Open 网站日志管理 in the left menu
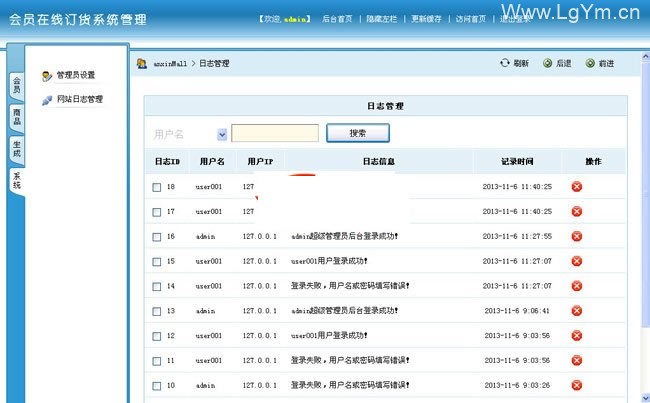The height and width of the screenshot is (403, 650). tap(80, 99)
